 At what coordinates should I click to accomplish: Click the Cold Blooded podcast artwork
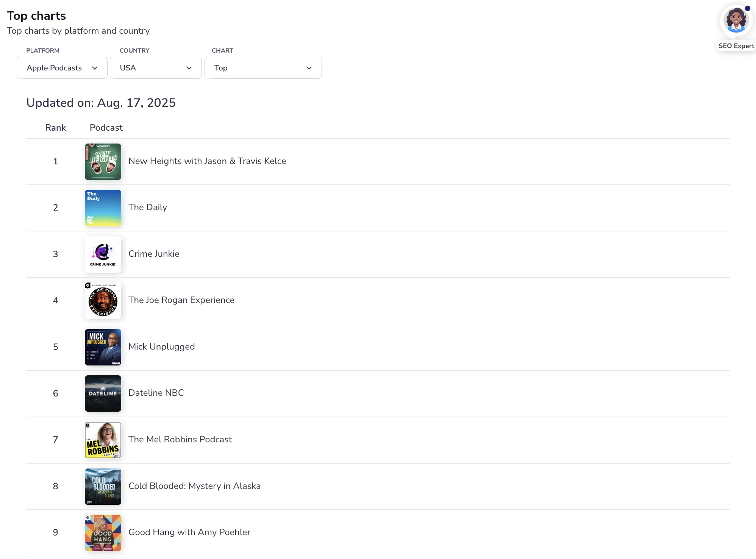pos(103,487)
